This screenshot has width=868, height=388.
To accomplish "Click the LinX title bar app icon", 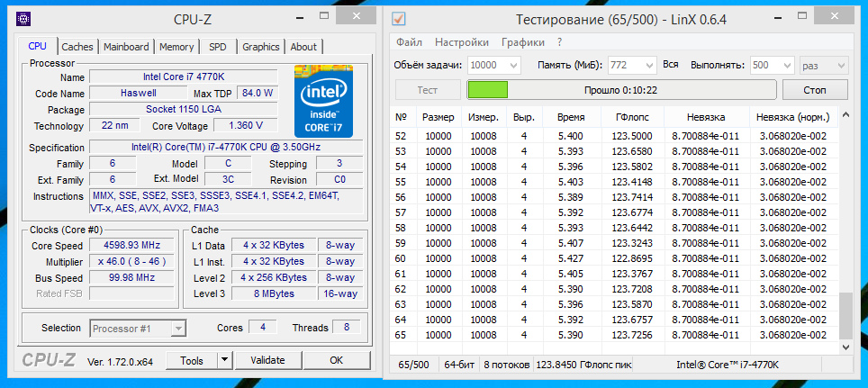I will (x=399, y=19).
